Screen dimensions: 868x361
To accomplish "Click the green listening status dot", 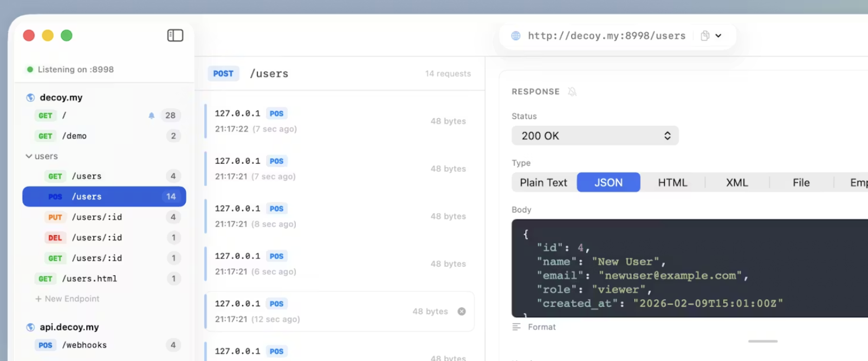I will coord(30,69).
